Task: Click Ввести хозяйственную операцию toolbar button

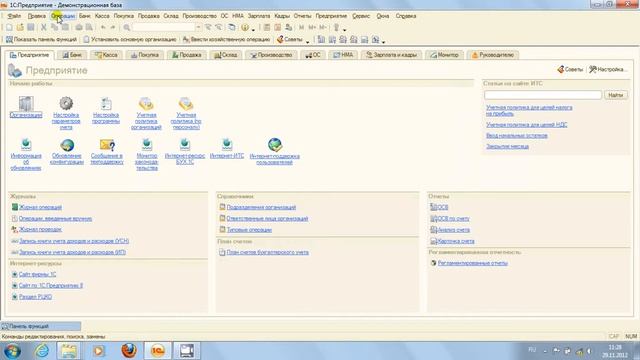Action: point(226,40)
